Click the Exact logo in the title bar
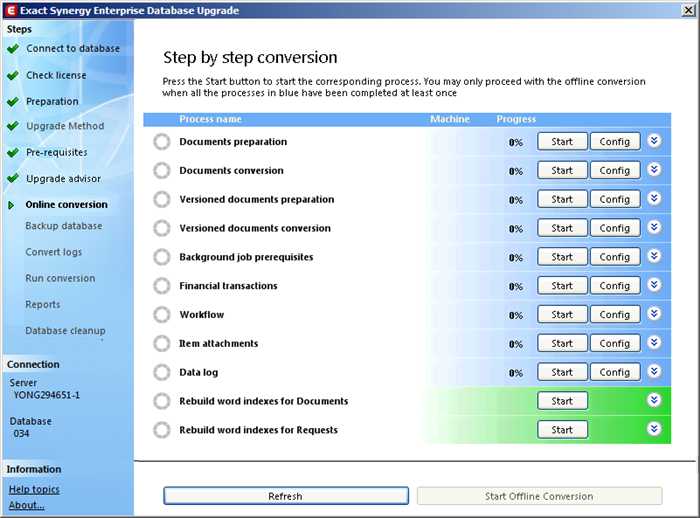 coord(11,10)
